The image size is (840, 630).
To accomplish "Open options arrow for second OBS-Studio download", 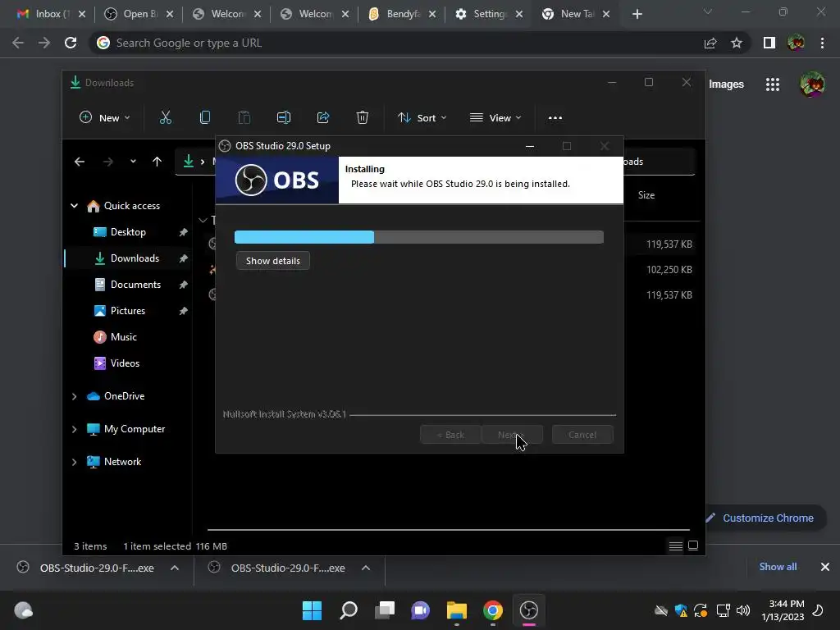I will [x=366, y=568].
